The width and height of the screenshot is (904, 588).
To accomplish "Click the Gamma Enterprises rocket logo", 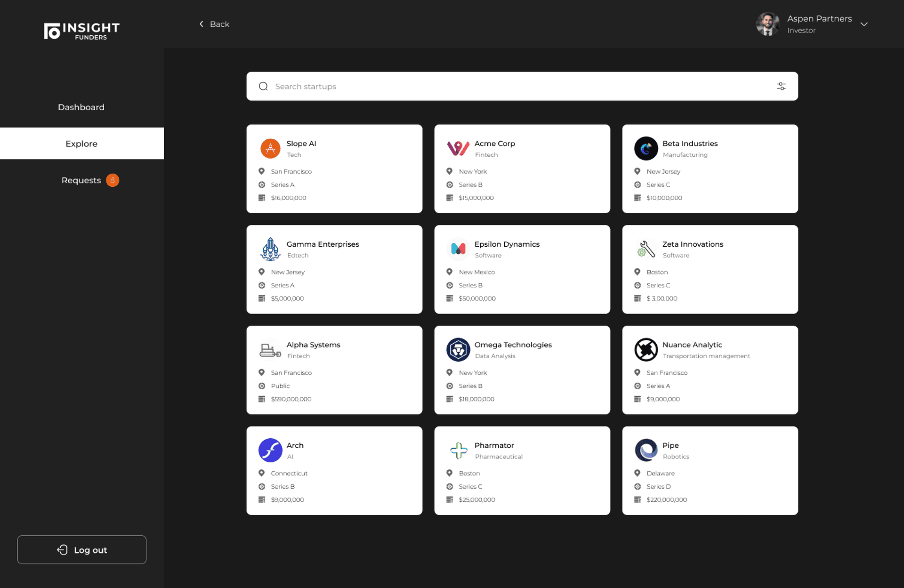I will pyautogui.click(x=270, y=249).
